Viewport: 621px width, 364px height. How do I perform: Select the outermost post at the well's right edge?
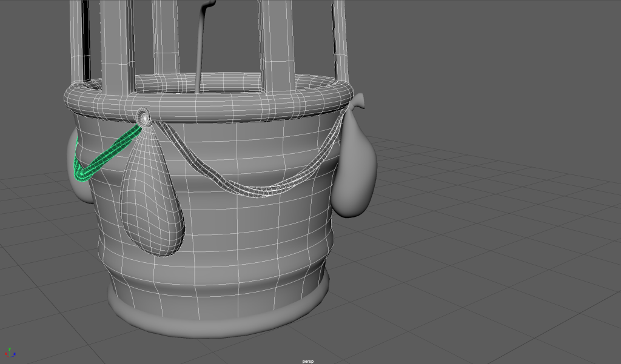pyautogui.click(x=340, y=42)
